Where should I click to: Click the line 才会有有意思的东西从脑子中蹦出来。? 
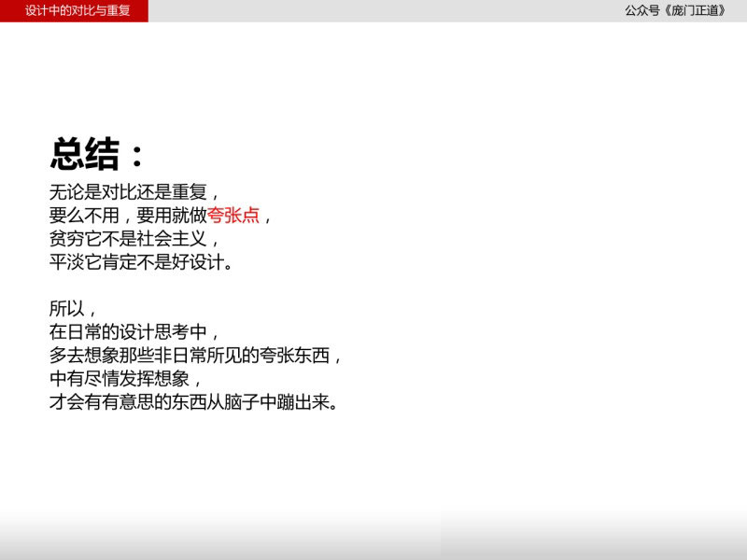(194, 402)
